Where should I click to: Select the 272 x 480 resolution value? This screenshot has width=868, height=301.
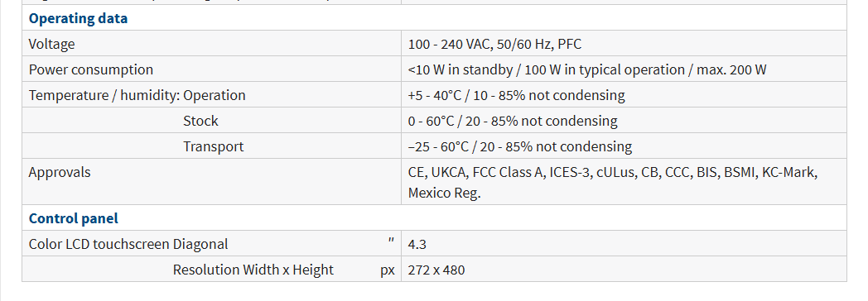436,270
